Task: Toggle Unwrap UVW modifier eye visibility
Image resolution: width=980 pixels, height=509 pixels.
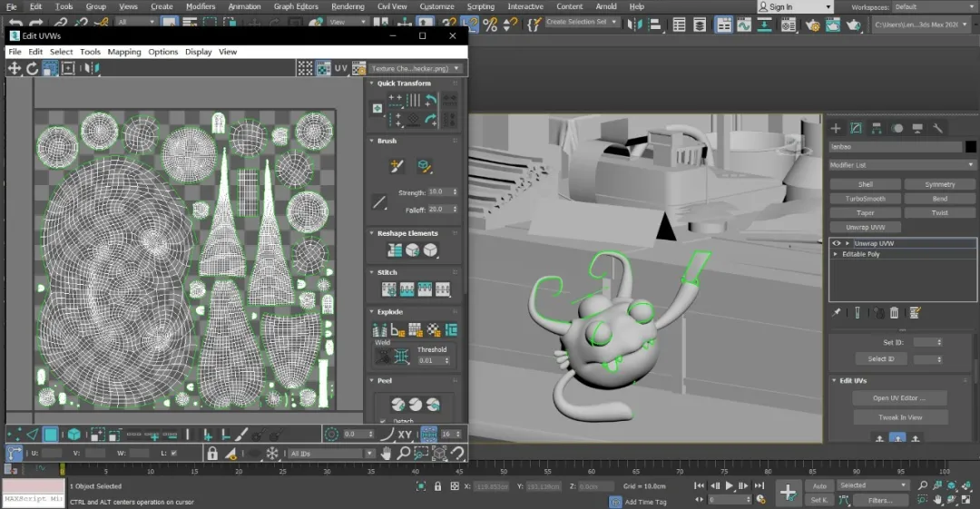Action: [x=836, y=243]
